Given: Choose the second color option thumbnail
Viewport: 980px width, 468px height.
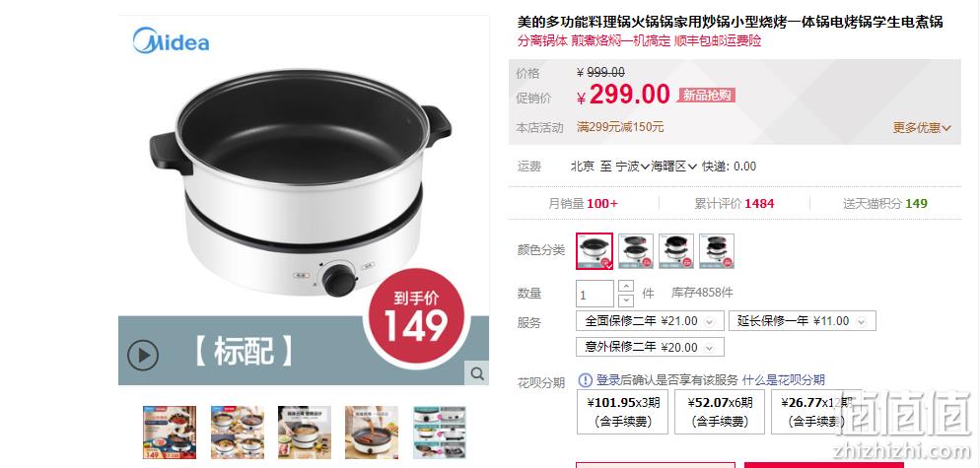Looking at the screenshot, I should click(636, 251).
